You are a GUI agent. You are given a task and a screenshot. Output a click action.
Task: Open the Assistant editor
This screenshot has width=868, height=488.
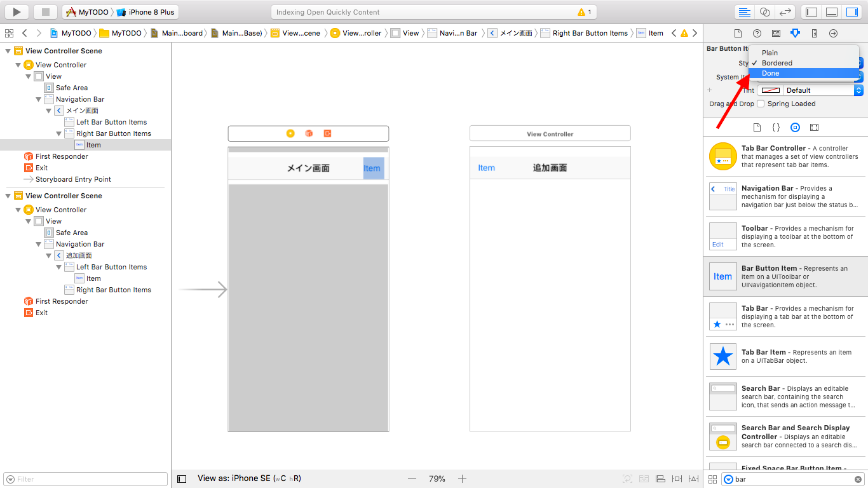pyautogui.click(x=764, y=11)
